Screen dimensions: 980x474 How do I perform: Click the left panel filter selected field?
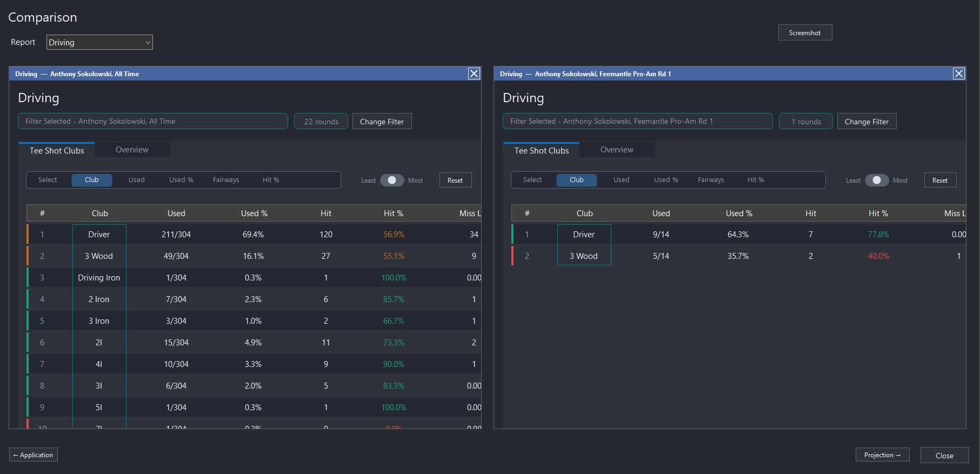[x=153, y=121]
